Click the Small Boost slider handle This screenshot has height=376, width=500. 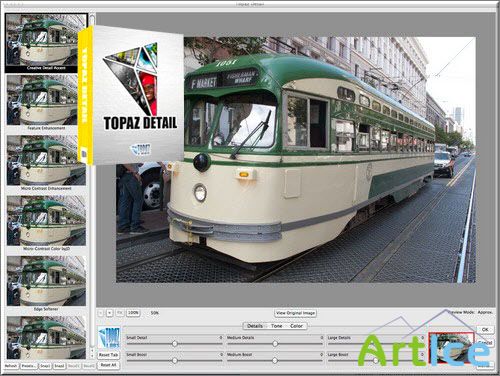click(x=175, y=360)
